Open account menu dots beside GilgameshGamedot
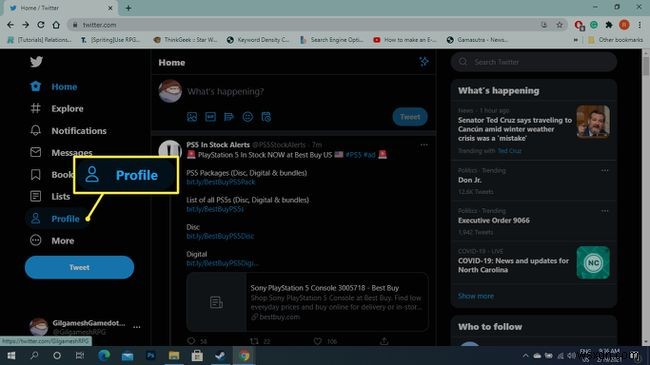650x365 pixels. (x=136, y=327)
